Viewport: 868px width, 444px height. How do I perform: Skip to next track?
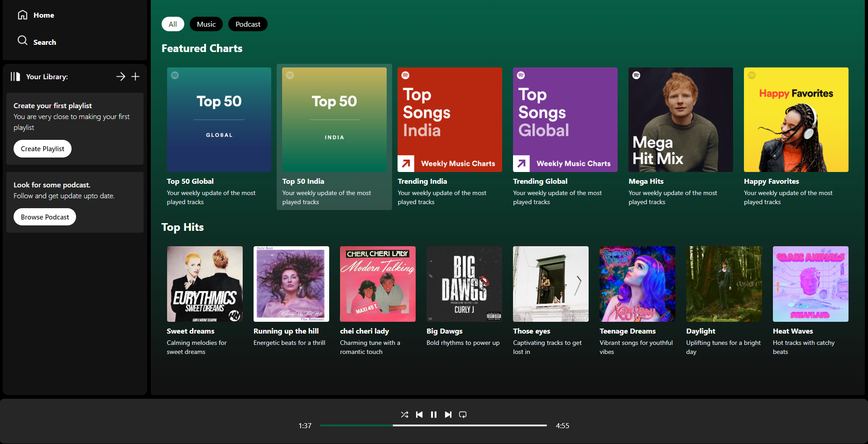pyautogui.click(x=448, y=415)
